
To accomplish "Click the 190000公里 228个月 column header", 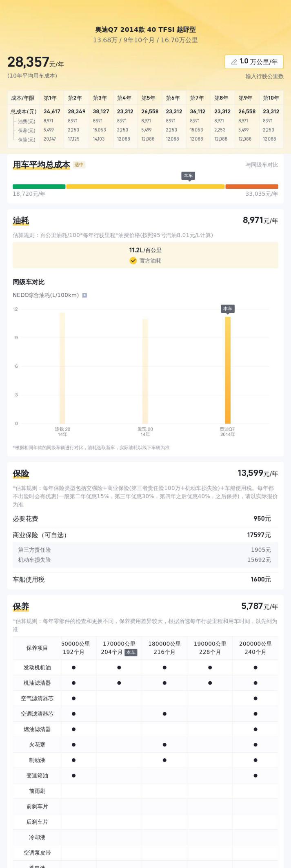I will click(x=210, y=648).
